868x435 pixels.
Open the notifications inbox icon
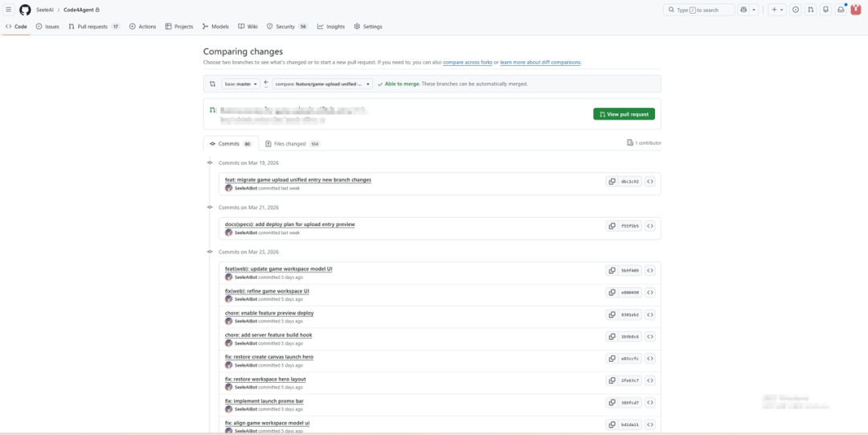[841, 10]
